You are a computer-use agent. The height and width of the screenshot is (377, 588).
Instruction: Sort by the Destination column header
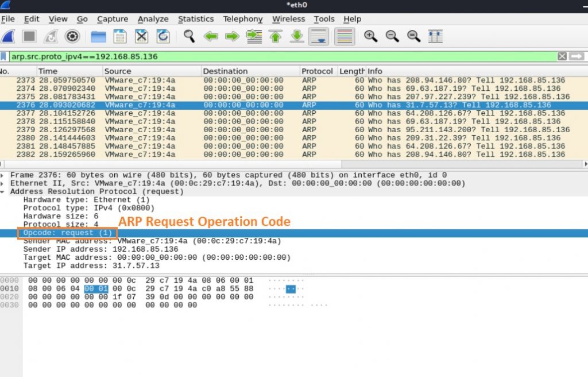[250, 71]
